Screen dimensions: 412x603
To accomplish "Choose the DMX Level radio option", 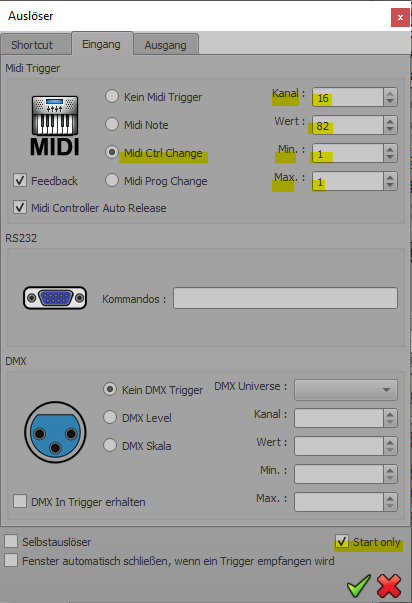I will (x=110, y=417).
